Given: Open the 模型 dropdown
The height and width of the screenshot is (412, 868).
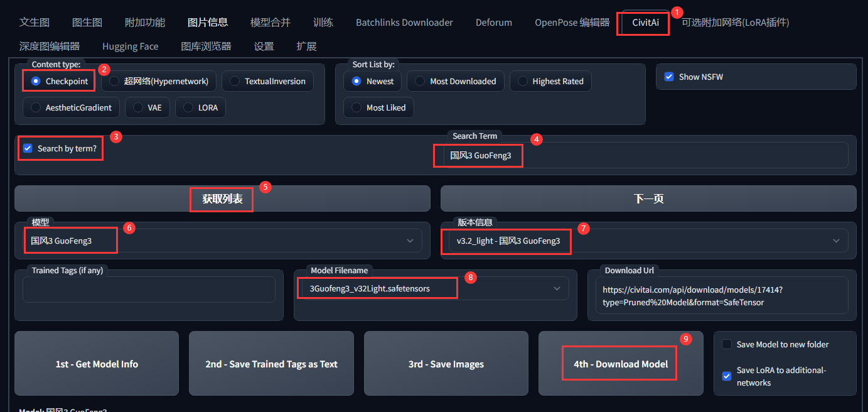Looking at the screenshot, I should [x=222, y=241].
